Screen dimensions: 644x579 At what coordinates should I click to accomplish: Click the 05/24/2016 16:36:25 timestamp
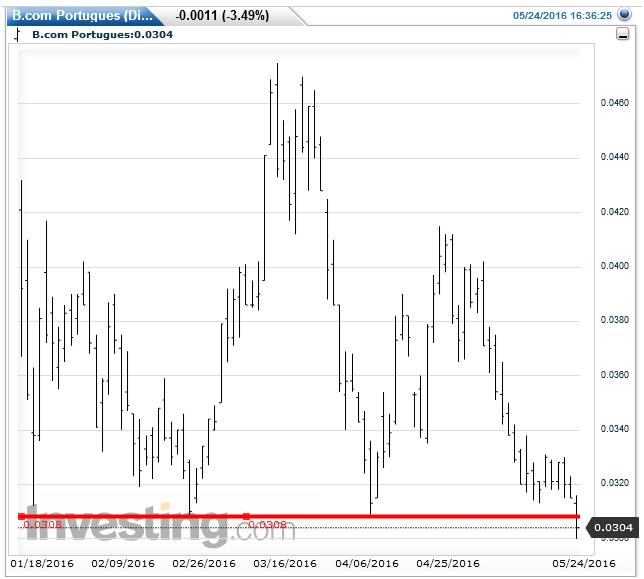click(x=562, y=16)
